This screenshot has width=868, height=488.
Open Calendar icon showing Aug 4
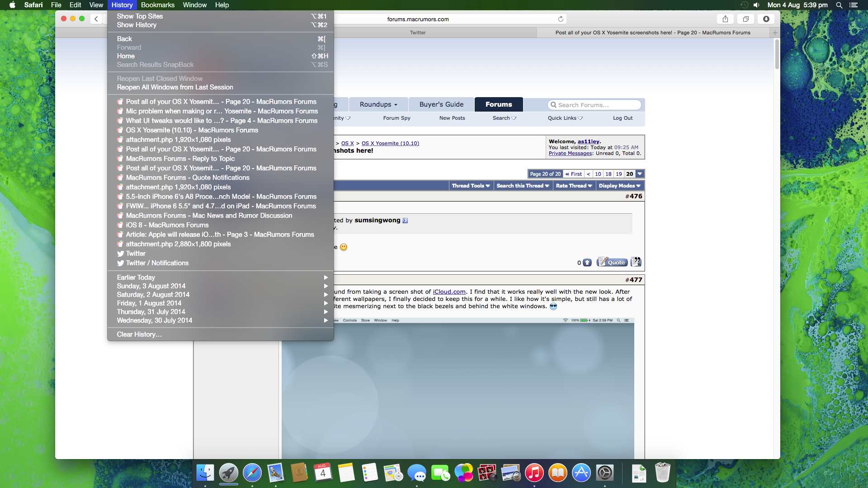323,473
